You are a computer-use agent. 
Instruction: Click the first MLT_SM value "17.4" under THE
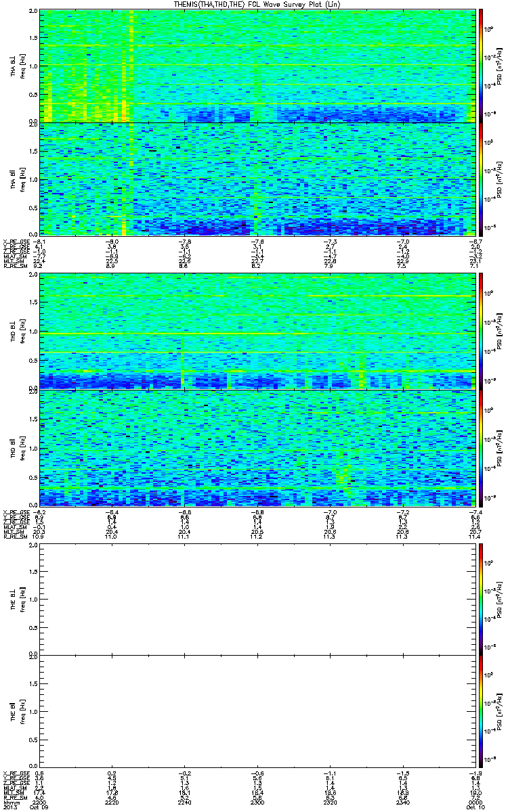tap(39, 793)
